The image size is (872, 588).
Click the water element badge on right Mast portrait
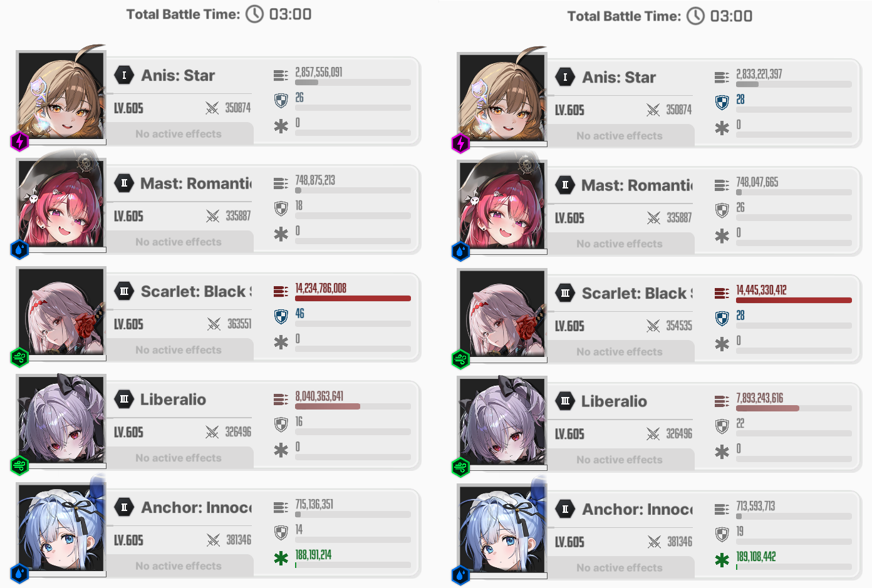coord(460,252)
